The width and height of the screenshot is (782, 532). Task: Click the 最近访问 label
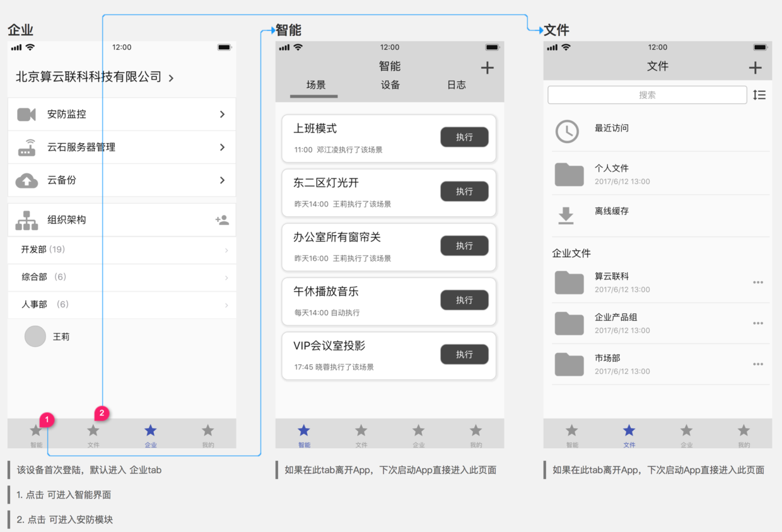click(x=612, y=128)
